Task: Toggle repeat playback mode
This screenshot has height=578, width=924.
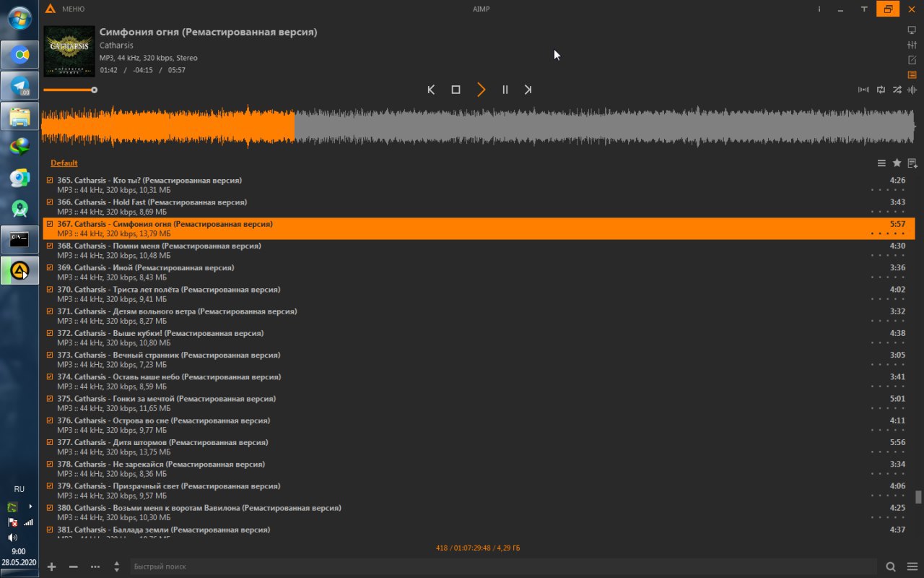Action: point(881,90)
